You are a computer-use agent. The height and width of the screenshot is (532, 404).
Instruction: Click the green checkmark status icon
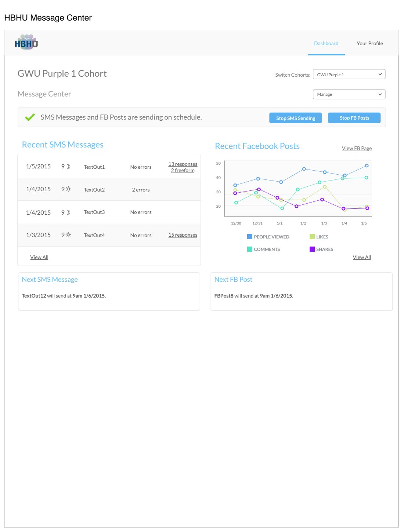click(30, 117)
